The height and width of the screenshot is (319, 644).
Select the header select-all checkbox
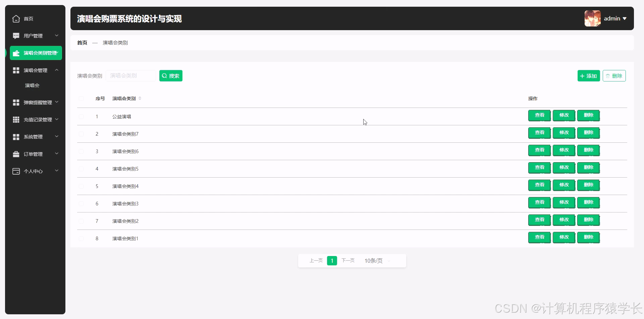click(81, 99)
